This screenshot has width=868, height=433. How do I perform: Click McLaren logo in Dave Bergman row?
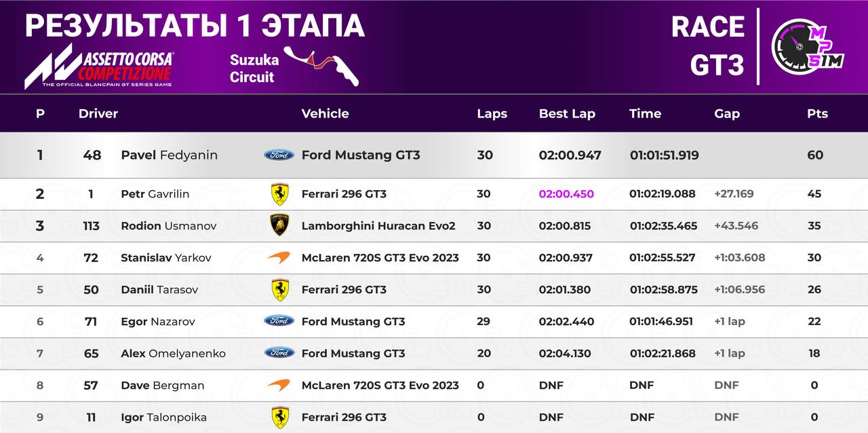point(279,385)
